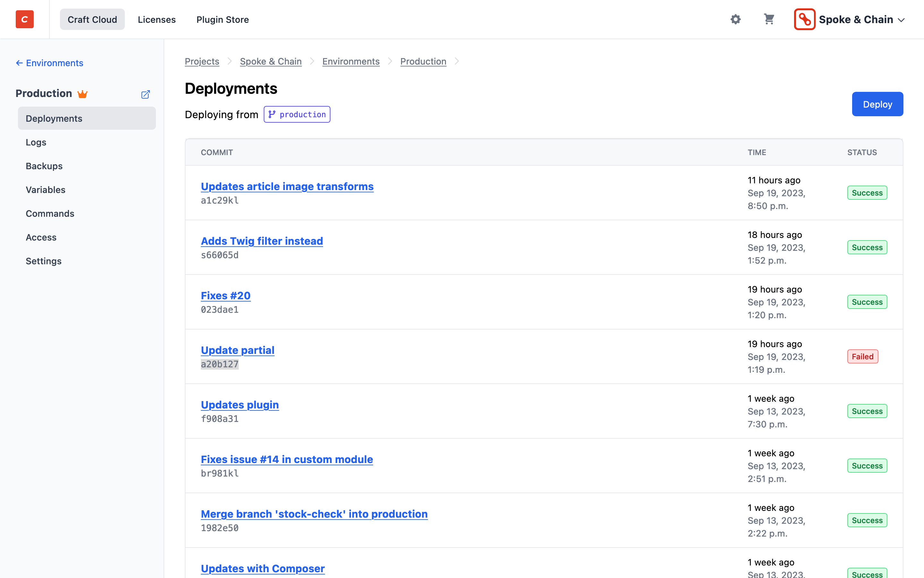Click the Failed status badge
Image resolution: width=924 pixels, height=578 pixels.
click(x=862, y=356)
